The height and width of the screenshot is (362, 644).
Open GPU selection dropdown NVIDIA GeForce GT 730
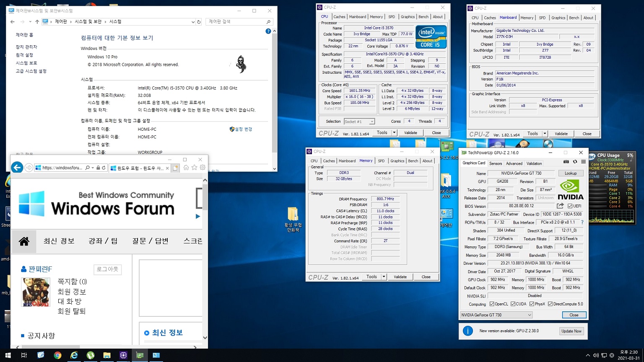coord(496,315)
